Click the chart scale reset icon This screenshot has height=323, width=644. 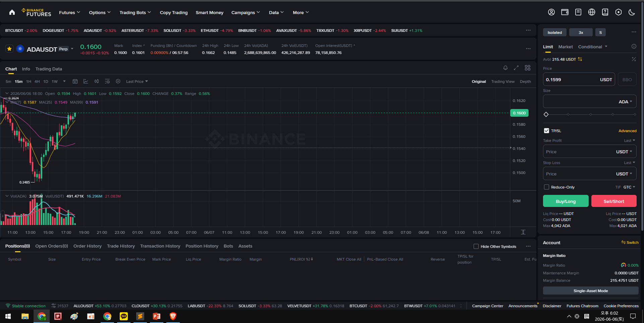(523, 232)
